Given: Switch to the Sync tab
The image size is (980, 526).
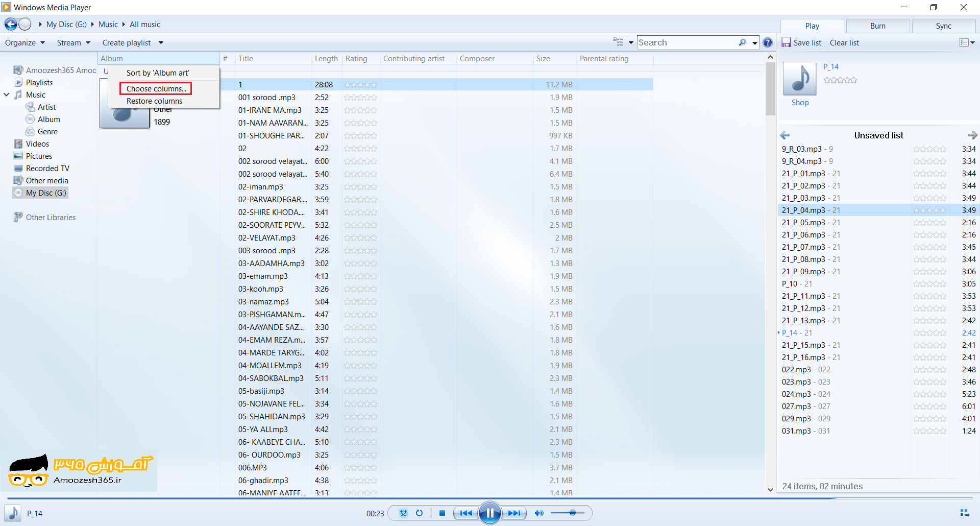Looking at the screenshot, I should [x=943, y=26].
